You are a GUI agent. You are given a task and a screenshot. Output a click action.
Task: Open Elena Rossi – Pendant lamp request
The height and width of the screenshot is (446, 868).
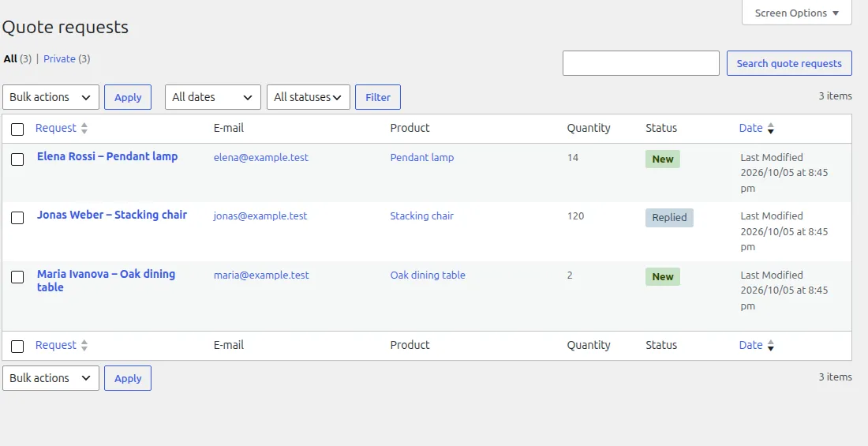point(107,156)
